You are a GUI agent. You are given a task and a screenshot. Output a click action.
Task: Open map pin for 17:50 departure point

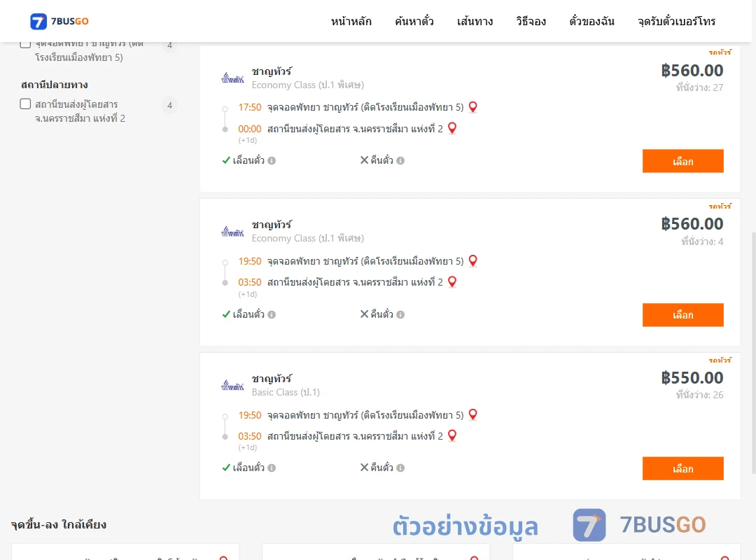[x=473, y=107]
